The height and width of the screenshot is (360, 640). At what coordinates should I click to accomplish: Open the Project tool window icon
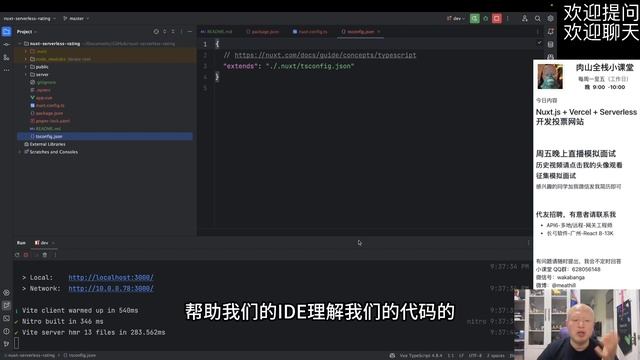[x=7, y=31]
